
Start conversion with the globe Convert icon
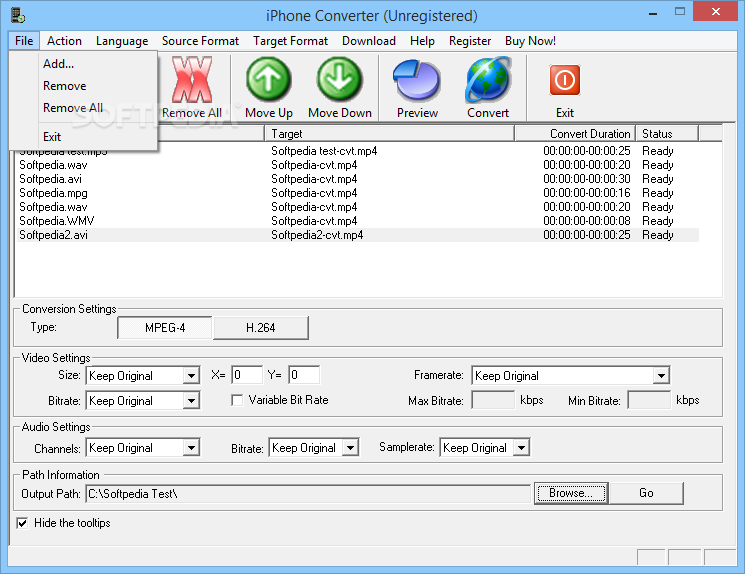coord(488,80)
